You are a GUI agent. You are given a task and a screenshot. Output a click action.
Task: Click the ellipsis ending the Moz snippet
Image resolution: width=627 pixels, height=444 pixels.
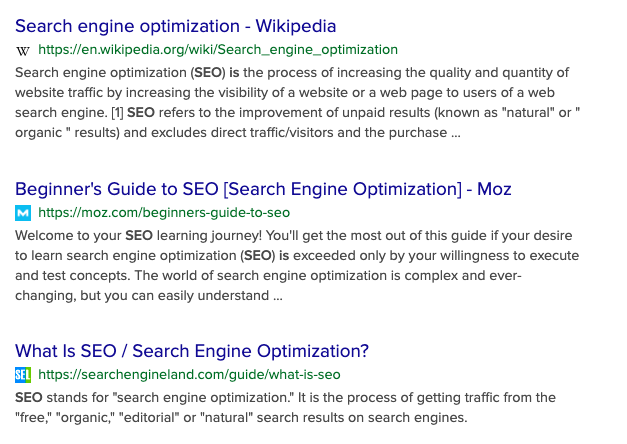pyautogui.click(x=277, y=296)
